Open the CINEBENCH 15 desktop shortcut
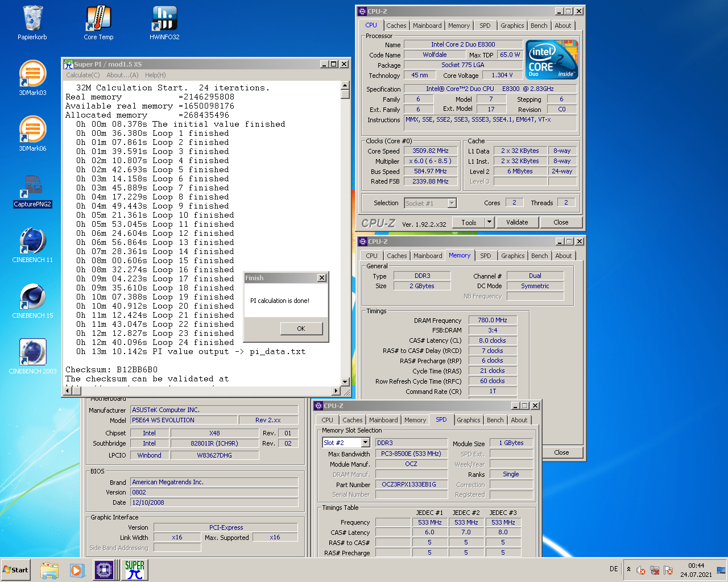This screenshot has height=582, width=728. 32,301
